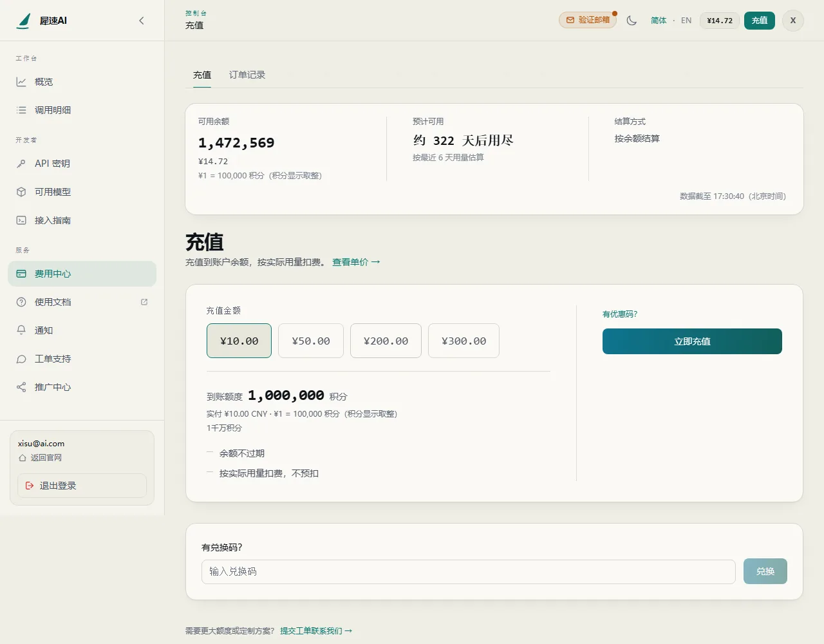Open 工单支持 ticket support
The height and width of the screenshot is (644, 824).
(82, 359)
